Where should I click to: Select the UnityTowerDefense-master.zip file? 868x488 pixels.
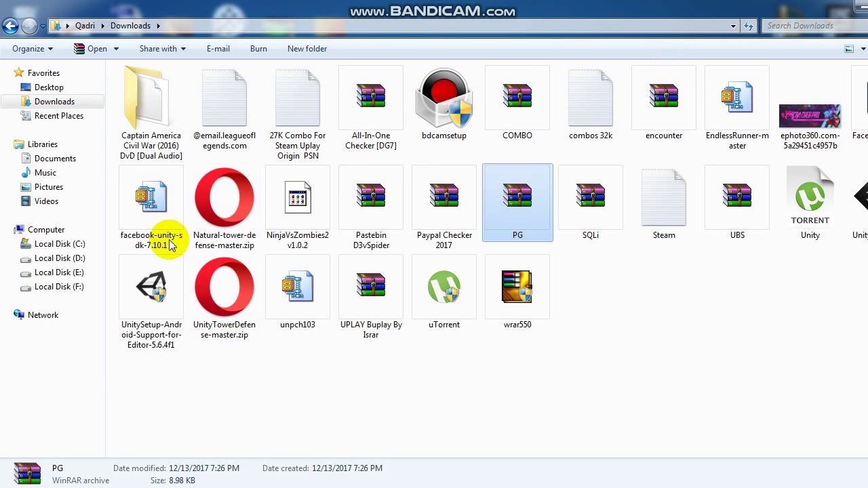point(224,298)
